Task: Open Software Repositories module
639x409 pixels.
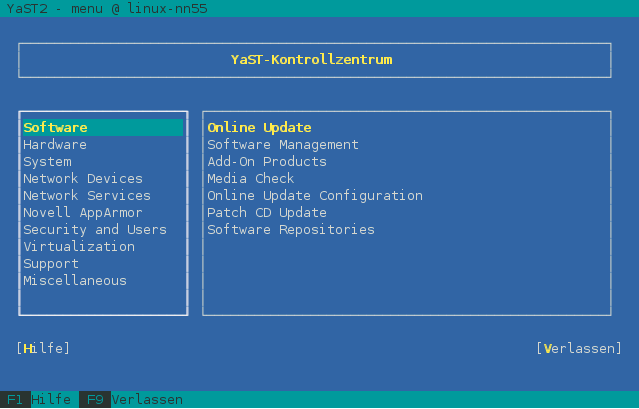Action: coord(291,230)
